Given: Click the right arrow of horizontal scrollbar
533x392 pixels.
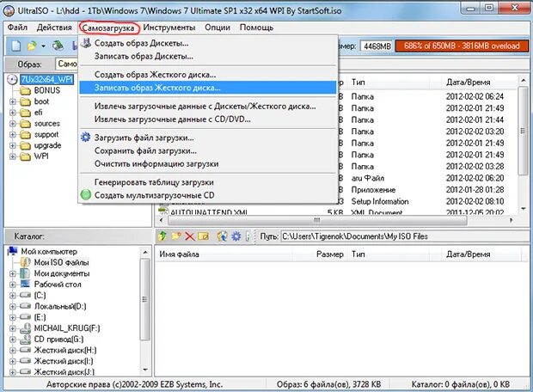Looking at the screenshot, I should (512, 220).
